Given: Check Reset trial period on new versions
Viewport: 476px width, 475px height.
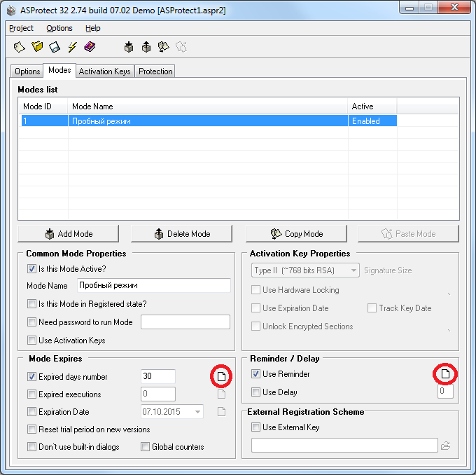Looking at the screenshot, I should pos(31,429).
